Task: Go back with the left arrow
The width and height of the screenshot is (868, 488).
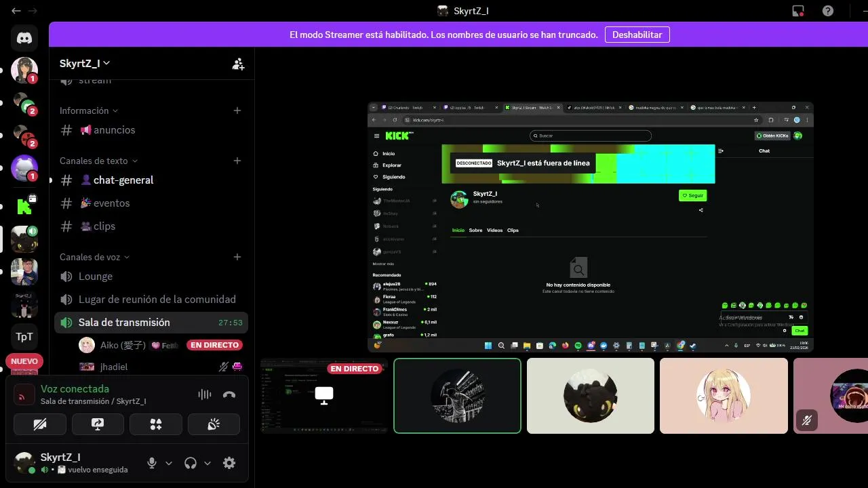Action: (16, 11)
